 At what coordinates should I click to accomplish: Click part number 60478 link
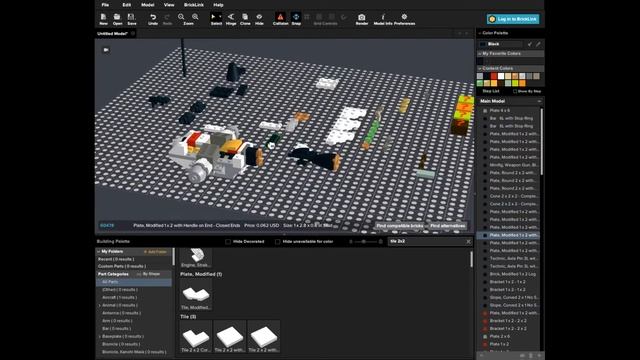pos(107,225)
